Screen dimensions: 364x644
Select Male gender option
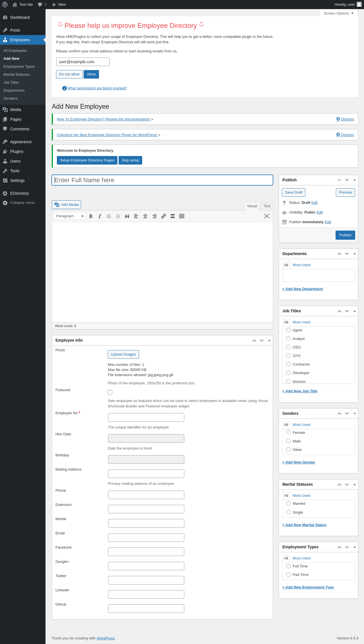pos(288,441)
